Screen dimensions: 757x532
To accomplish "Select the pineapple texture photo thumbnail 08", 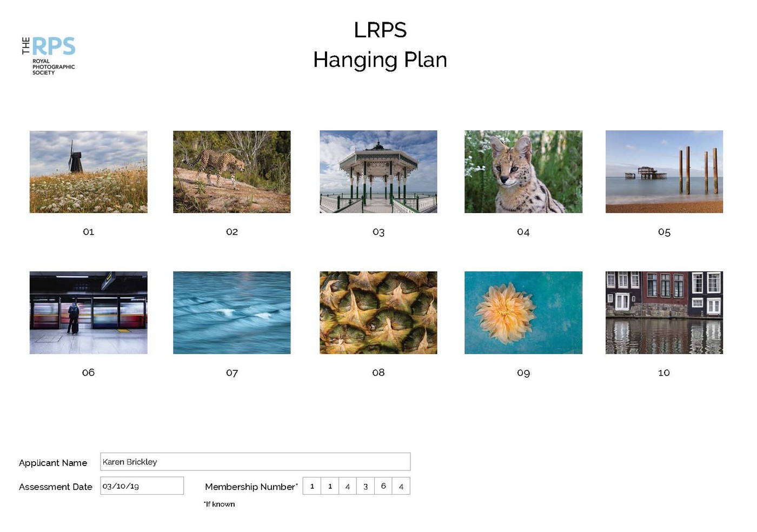I will point(378,313).
